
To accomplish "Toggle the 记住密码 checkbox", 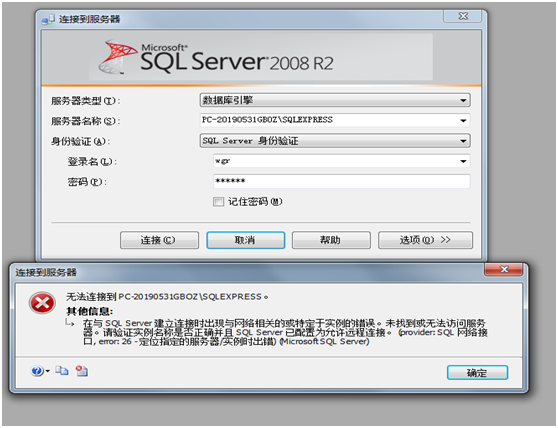I will 218,202.
